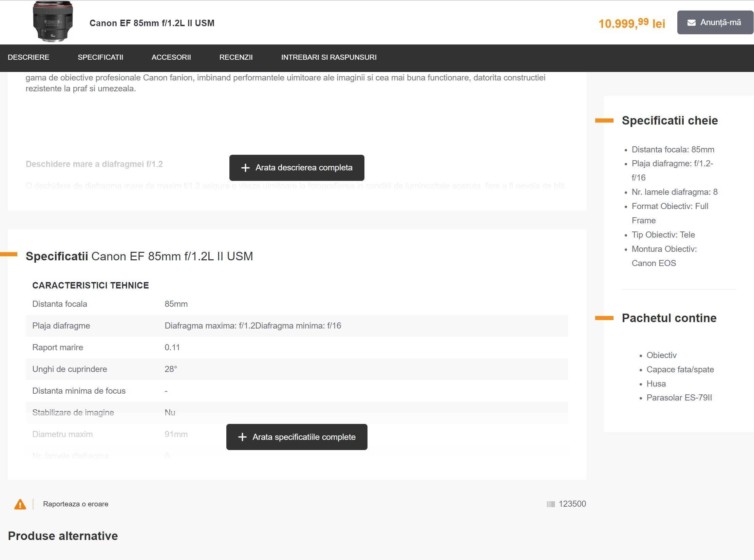Click the Distanta minima de focus row label

pyautogui.click(x=79, y=391)
